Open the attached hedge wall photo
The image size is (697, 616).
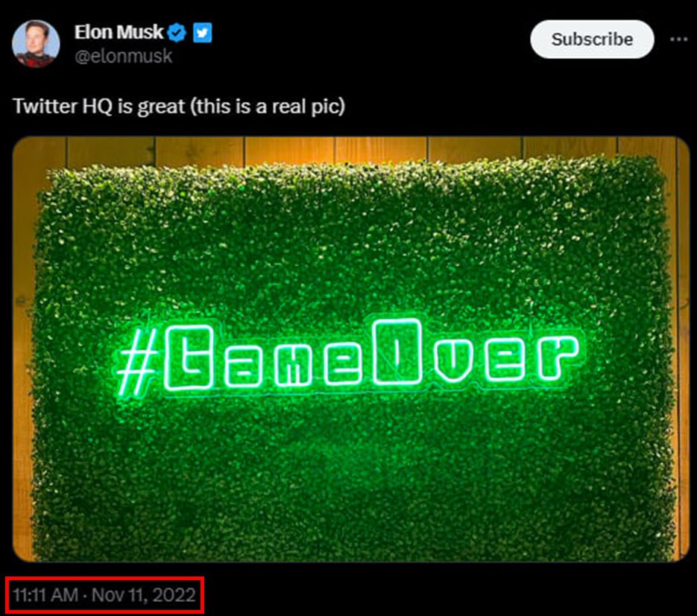[x=350, y=349]
